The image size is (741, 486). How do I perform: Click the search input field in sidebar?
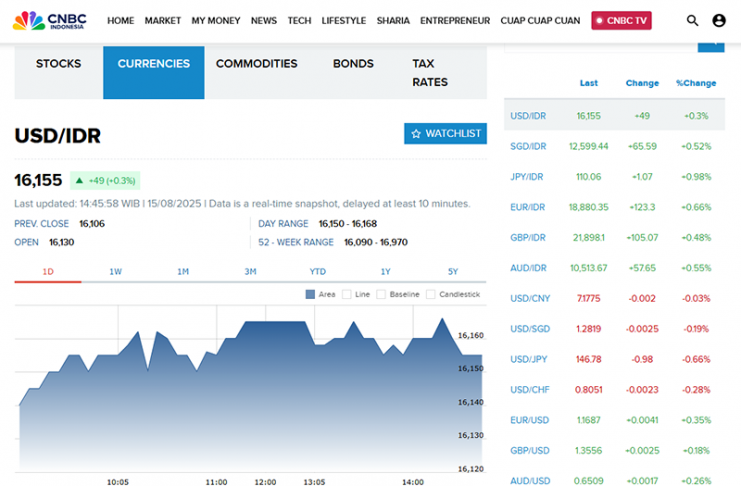coord(600,44)
